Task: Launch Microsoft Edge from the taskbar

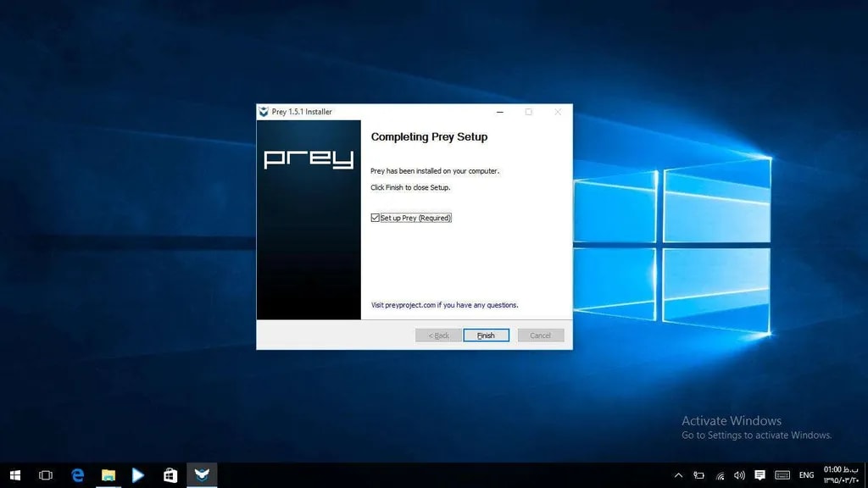Action: pos(77,475)
